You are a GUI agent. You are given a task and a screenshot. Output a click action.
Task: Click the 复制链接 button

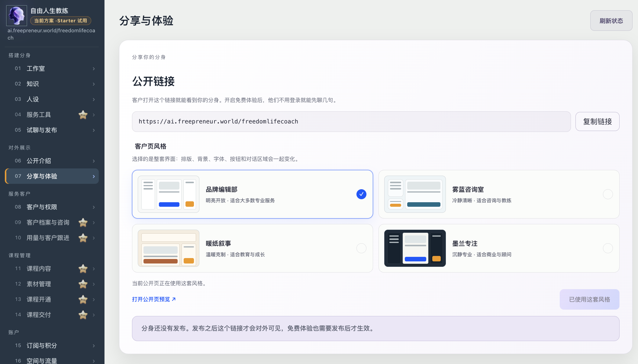point(597,121)
